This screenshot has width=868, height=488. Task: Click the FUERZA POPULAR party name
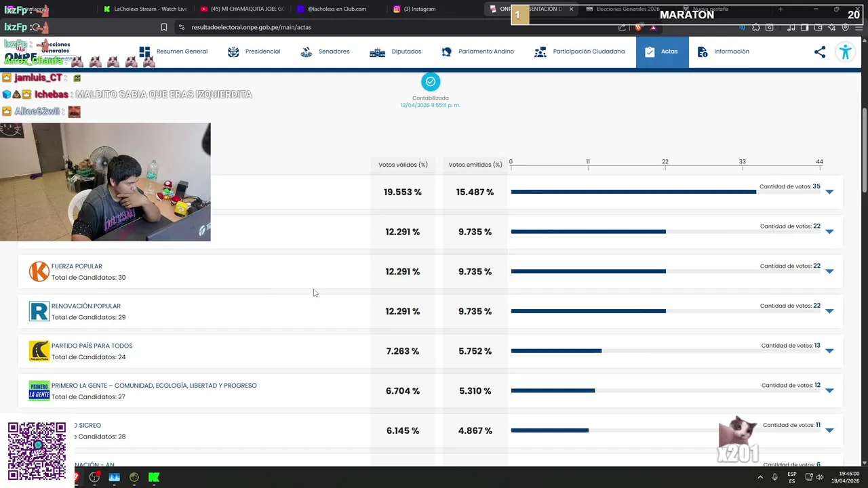77,266
